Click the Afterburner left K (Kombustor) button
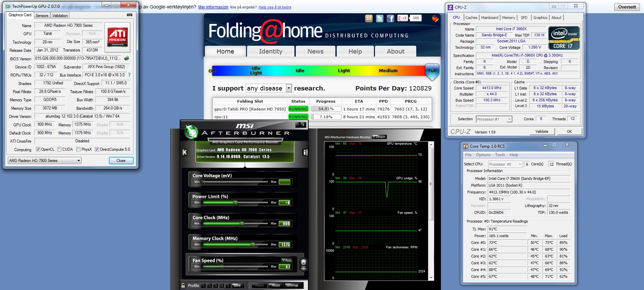Screen dimensions: 644x290 (184, 152)
